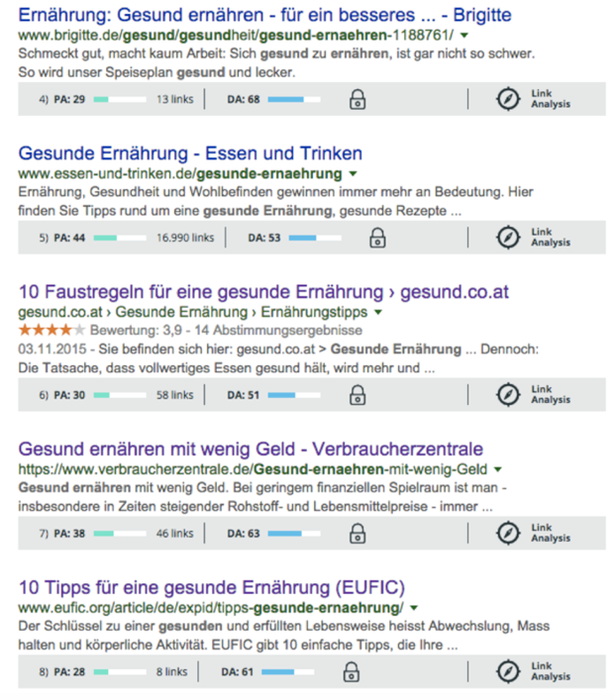614x700 pixels.
Task: Expand dropdown arrow beside eufic.org URL
Action: pos(412,607)
